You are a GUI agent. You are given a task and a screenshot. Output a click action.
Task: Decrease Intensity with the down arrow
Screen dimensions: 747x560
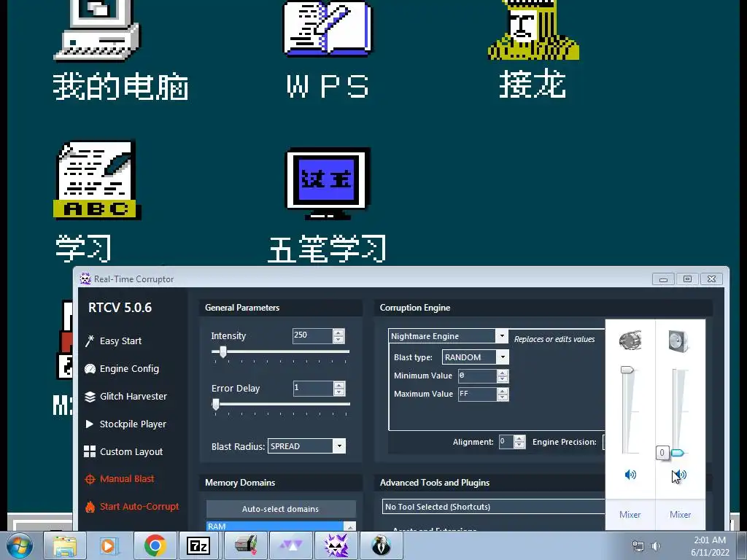(x=338, y=340)
